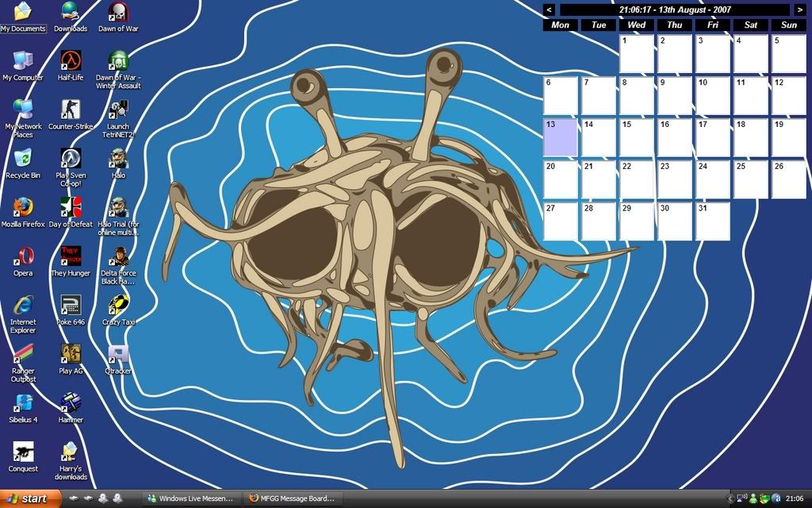
Task: Click the taskbar clock showing 21:06
Action: coord(794,498)
